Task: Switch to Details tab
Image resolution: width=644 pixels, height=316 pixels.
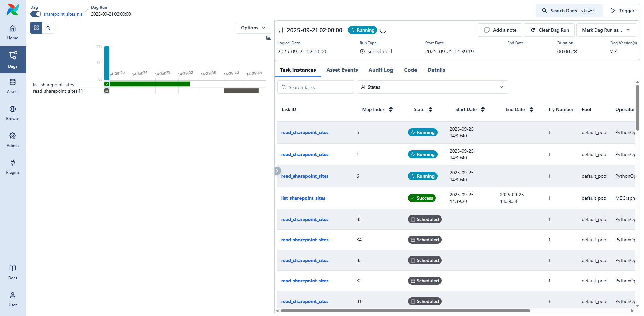Action: click(436, 70)
